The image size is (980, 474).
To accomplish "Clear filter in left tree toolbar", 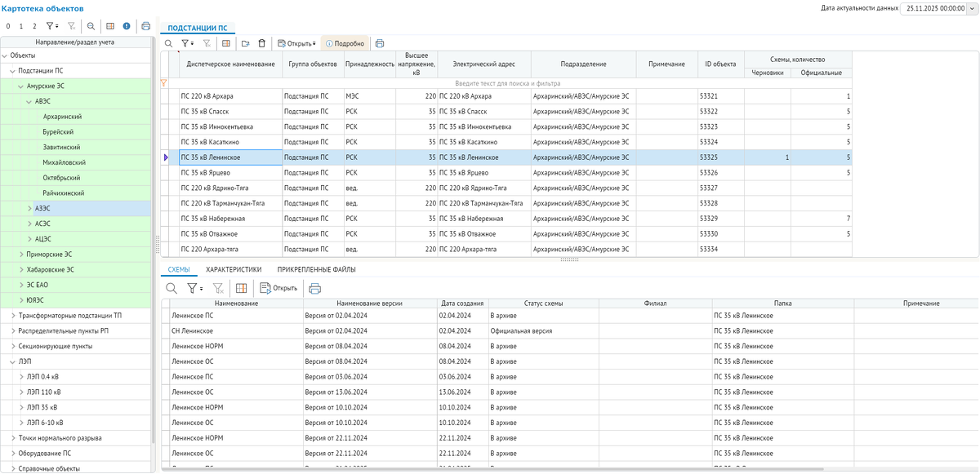I will pos(71,26).
